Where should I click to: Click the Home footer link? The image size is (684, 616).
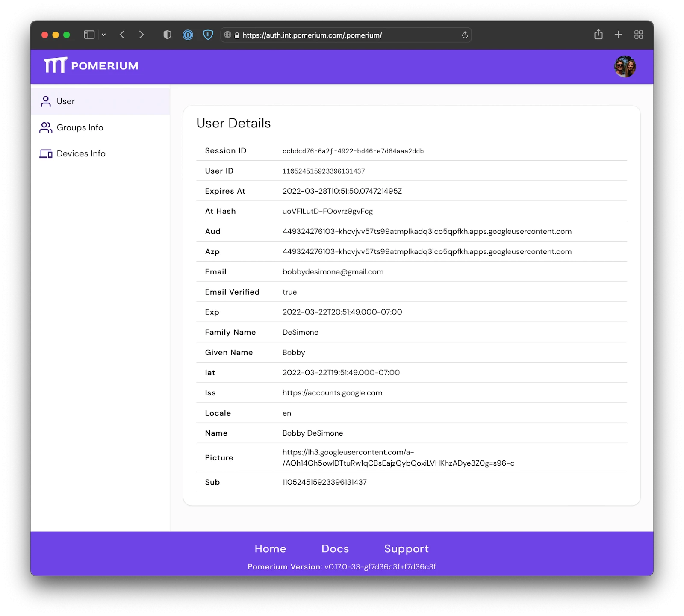coord(270,548)
